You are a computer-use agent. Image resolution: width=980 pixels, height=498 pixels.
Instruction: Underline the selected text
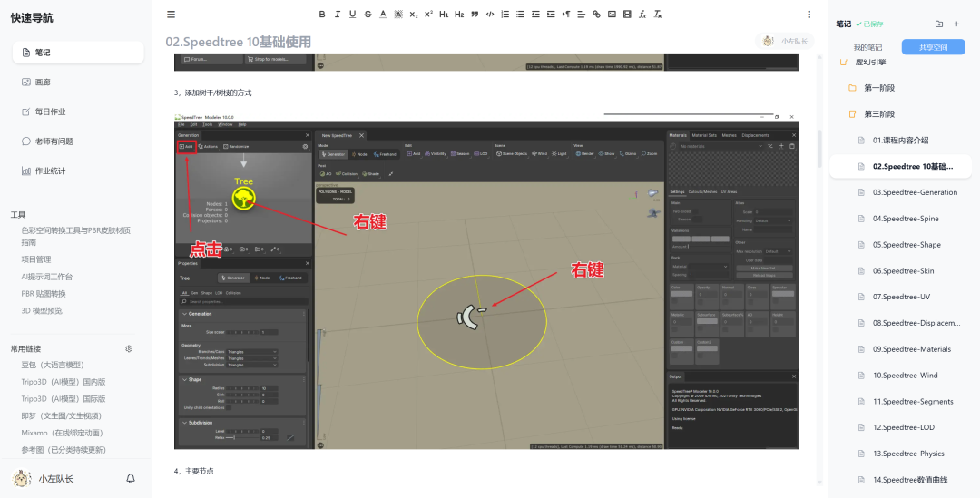point(352,15)
